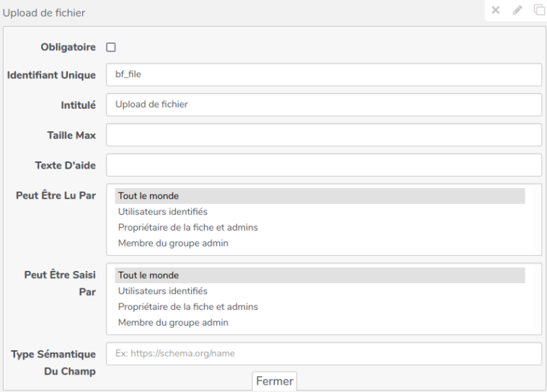Select Membre du groupe admin under Peut Être Lu Par
Viewport: 547px width, 392px height.
tap(320, 243)
